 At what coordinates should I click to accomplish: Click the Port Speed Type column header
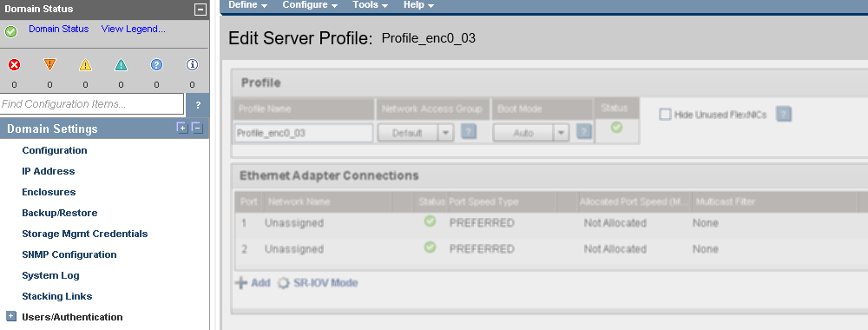click(483, 202)
